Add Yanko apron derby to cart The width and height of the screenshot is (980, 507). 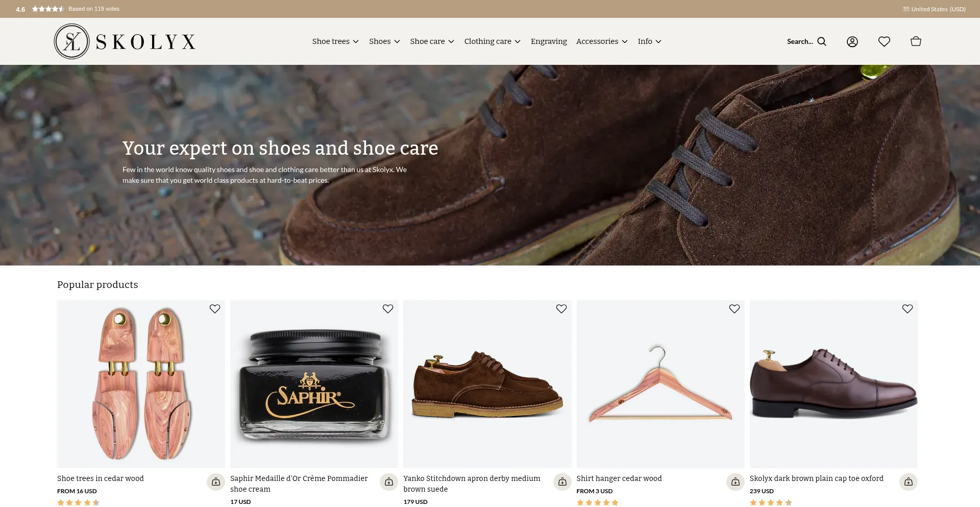coord(562,481)
